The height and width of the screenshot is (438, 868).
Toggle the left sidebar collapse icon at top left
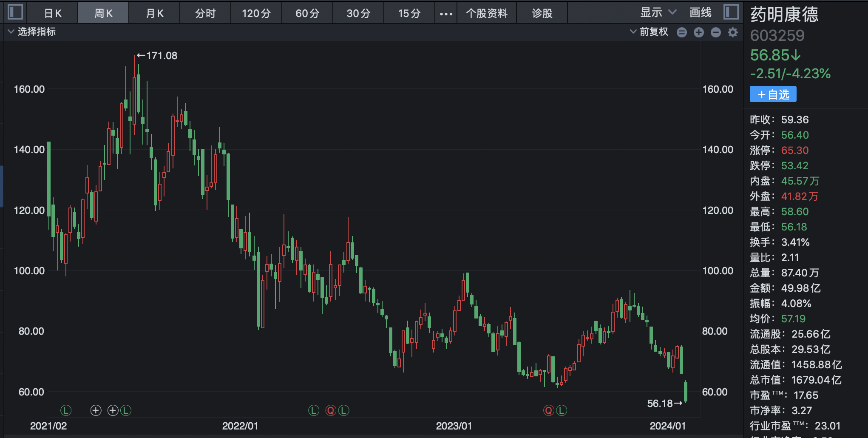15,12
